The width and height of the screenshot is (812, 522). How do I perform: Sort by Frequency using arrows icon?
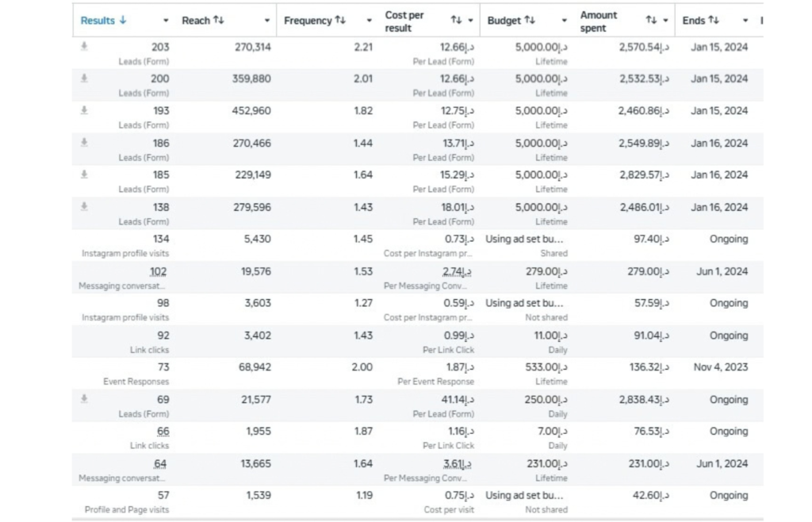[339, 20]
